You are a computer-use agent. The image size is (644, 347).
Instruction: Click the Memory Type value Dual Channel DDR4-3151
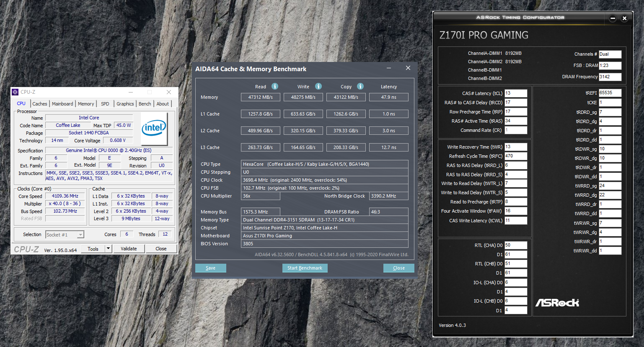coord(325,220)
